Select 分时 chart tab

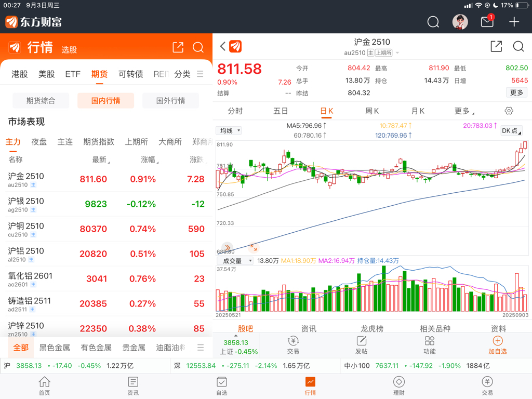tap(235, 111)
